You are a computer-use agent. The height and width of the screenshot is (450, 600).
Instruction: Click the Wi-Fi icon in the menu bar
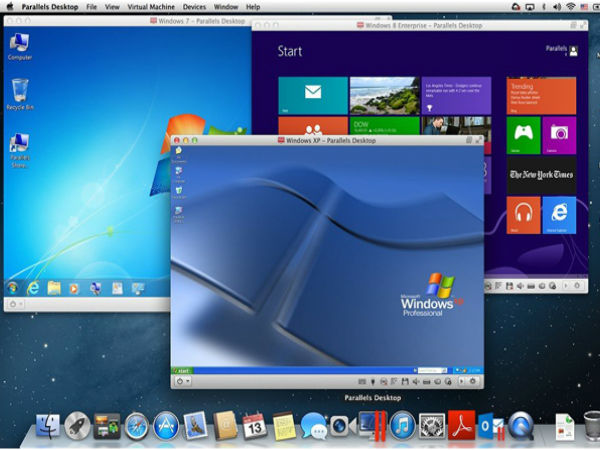571,6
